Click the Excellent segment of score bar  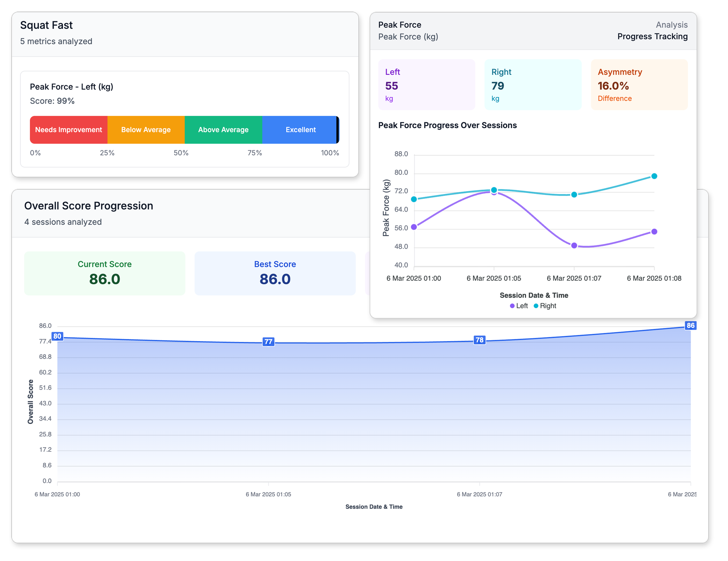point(300,130)
